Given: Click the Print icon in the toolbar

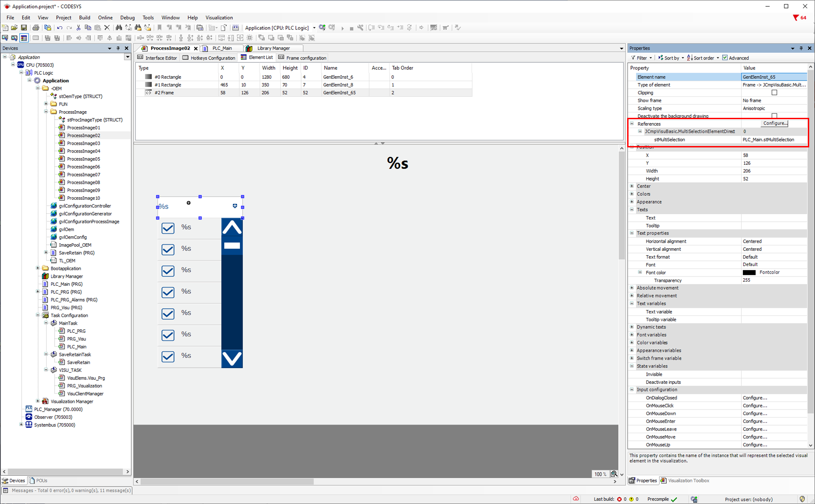Looking at the screenshot, I should coord(36,28).
